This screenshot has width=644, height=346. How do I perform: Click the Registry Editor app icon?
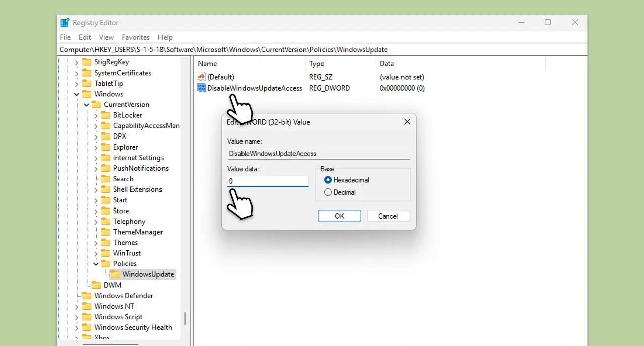(65, 23)
